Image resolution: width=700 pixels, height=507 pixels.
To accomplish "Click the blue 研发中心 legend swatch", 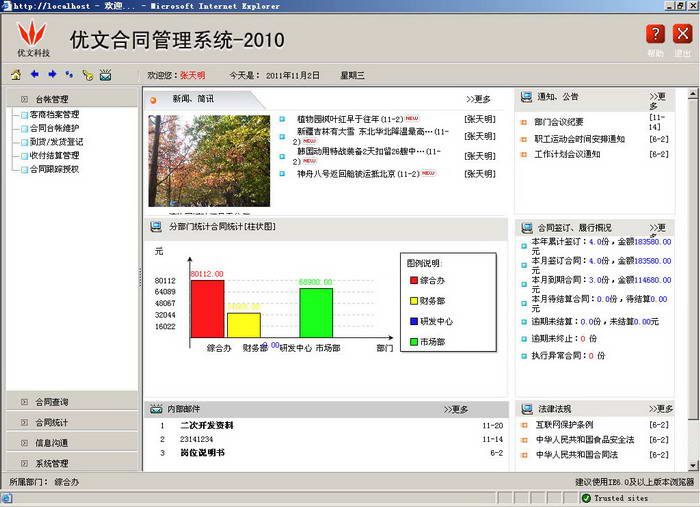I will click(414, 321).
